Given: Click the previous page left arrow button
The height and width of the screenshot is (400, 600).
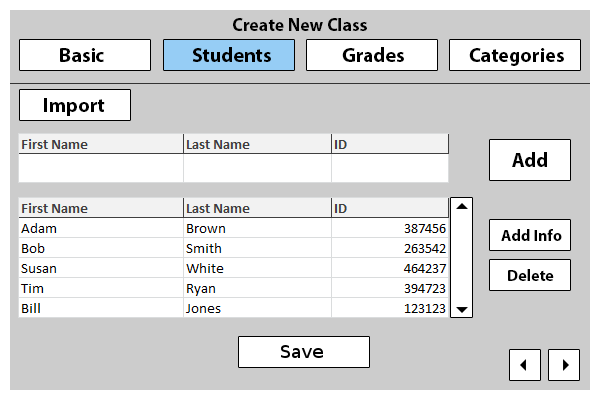Looking at the screenshot, I should (525, 364).
